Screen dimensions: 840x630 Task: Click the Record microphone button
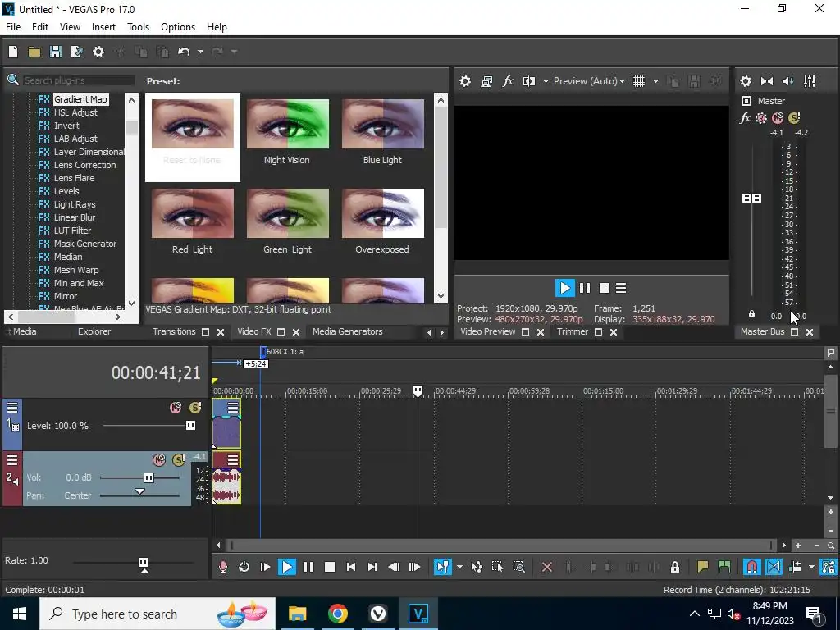coord(223,567)
